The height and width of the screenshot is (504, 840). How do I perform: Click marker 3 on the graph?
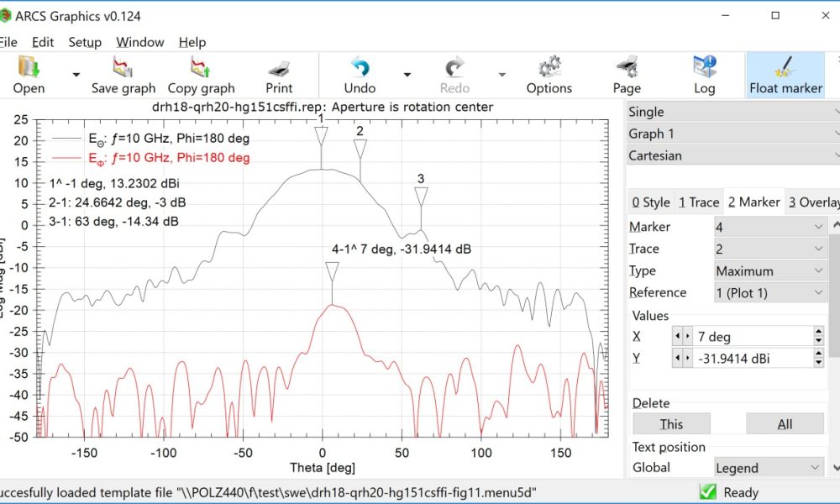click(421, 195)
